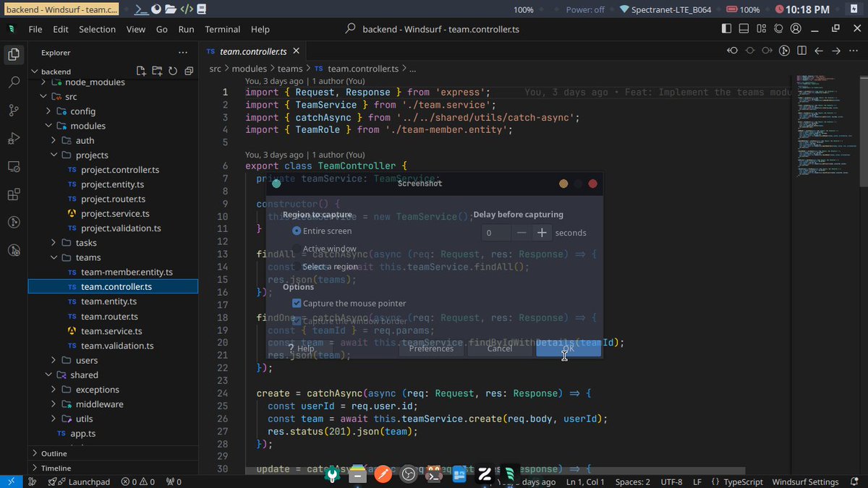The height and width of the screenshot is (488, 868).
Task: Toggle primary side bar layout icon
Action: 727,29
